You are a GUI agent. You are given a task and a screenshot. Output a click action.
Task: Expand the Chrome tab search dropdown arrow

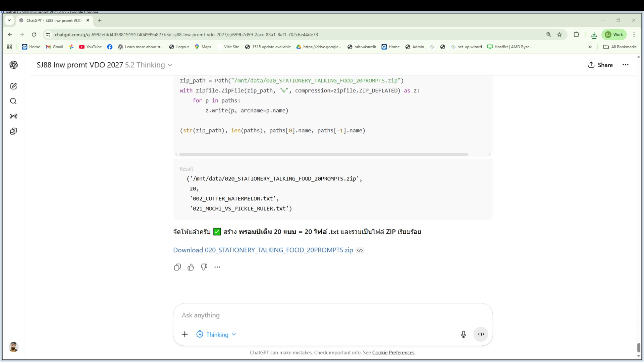(9, 20)
